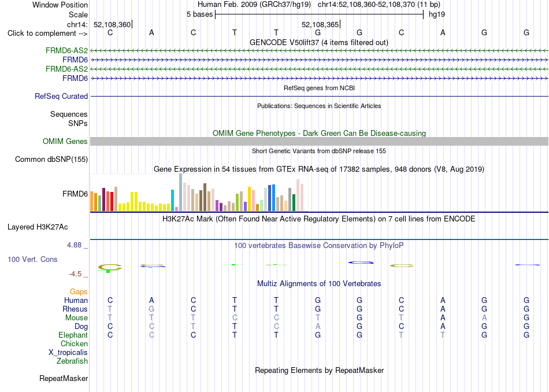Click the FRMD6-AS2 gene label in the top row
The image size is (549, 392).
click(66, 50)
